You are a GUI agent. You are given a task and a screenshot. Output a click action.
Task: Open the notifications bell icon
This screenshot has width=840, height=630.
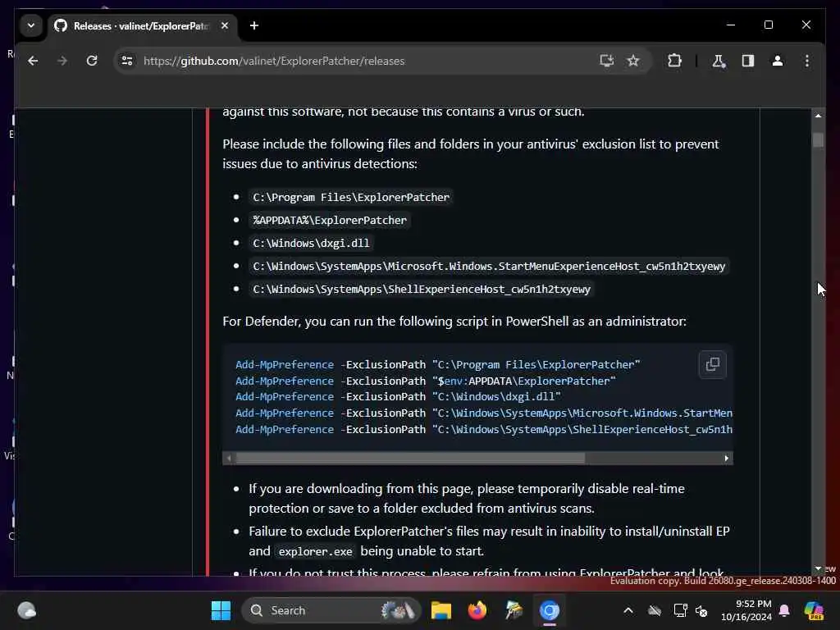pos(784,610)
